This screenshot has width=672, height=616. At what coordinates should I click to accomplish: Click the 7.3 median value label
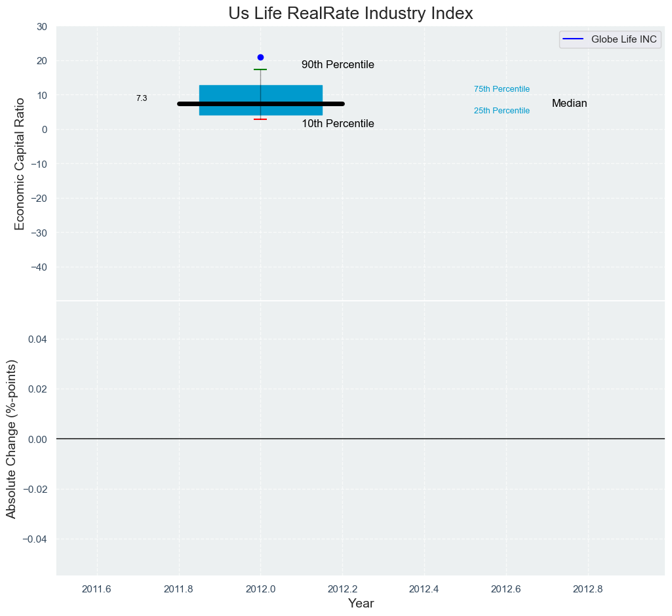(142, 98)
